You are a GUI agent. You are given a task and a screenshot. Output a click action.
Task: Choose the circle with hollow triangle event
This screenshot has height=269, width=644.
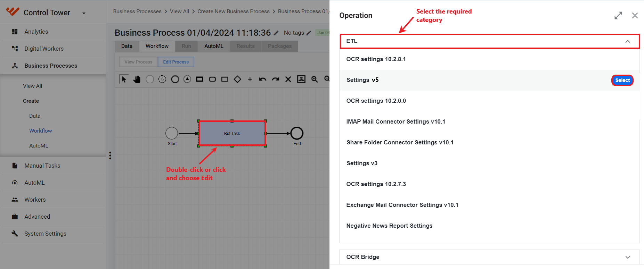[162, 79]
